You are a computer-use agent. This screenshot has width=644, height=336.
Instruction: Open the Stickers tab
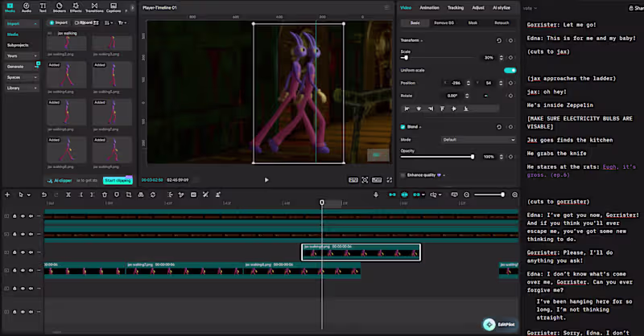click(59, 7)
